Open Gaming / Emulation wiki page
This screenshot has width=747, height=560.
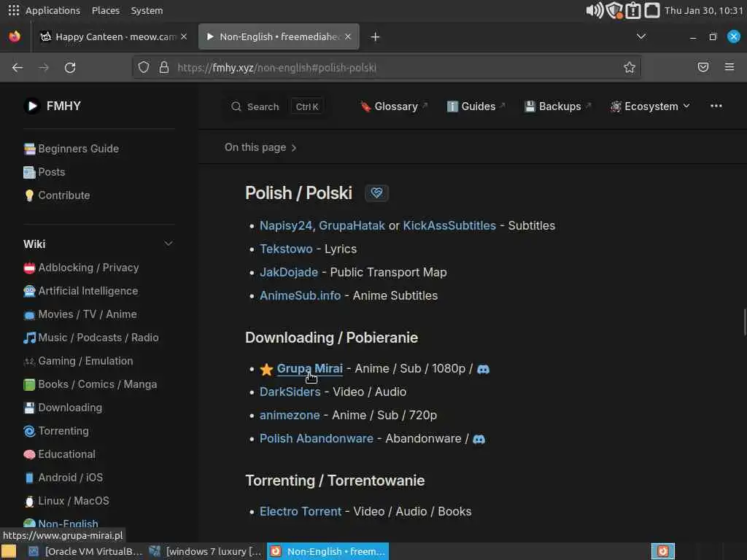pos(78,361)
